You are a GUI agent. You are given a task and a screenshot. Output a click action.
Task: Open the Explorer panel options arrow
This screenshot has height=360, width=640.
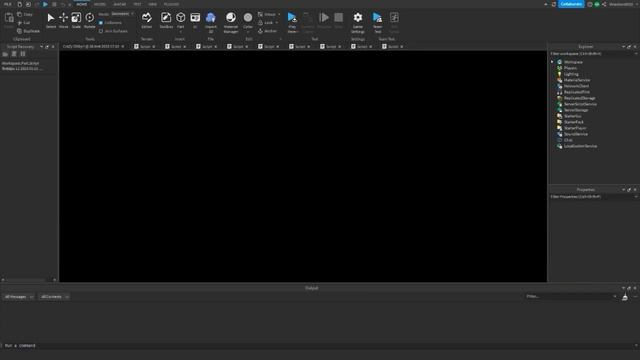pos(623,47)
